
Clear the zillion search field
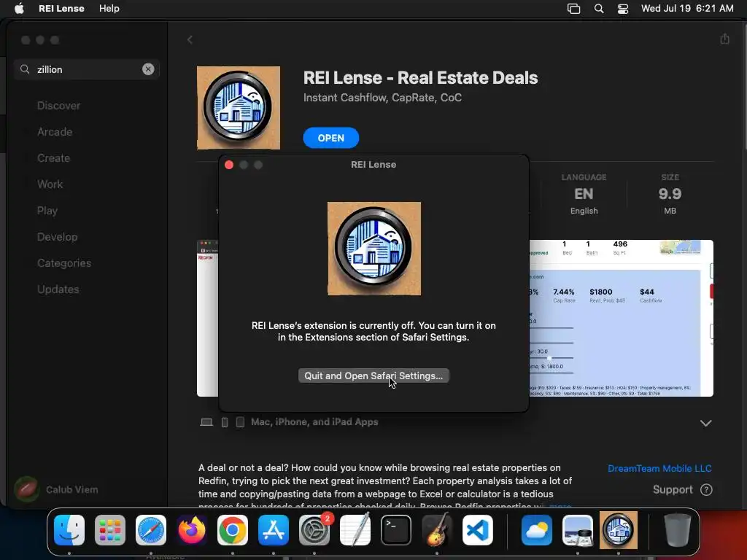148,69
